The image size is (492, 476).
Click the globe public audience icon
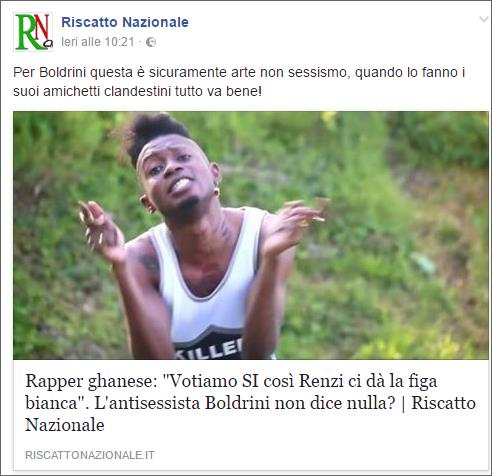click(151, 42)
